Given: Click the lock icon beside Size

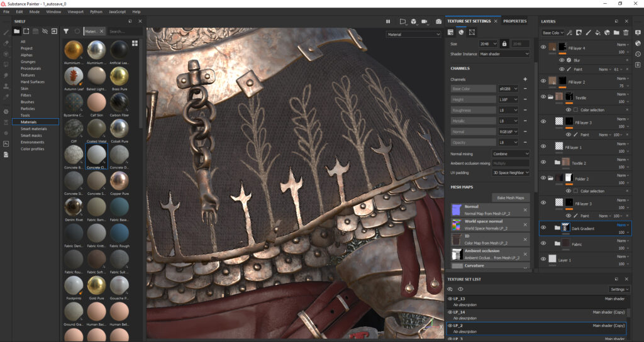Looking at the screenshot, I should tap(504, 44).
